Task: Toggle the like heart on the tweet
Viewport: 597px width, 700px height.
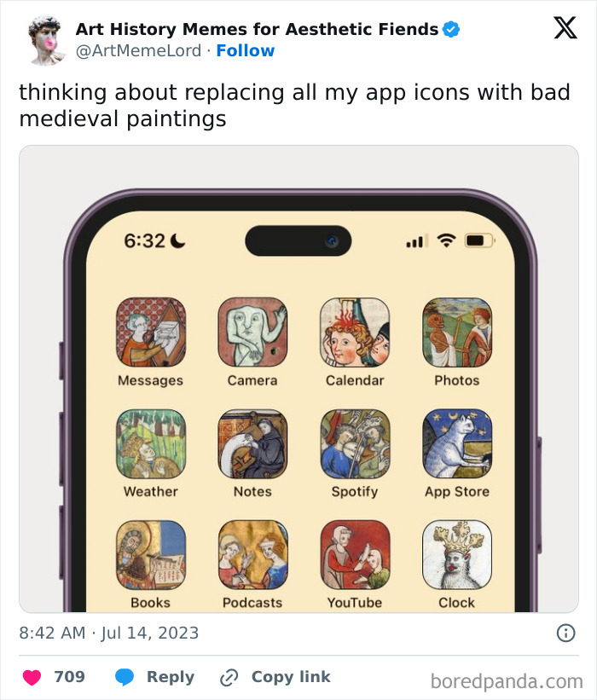Action: 30,676
